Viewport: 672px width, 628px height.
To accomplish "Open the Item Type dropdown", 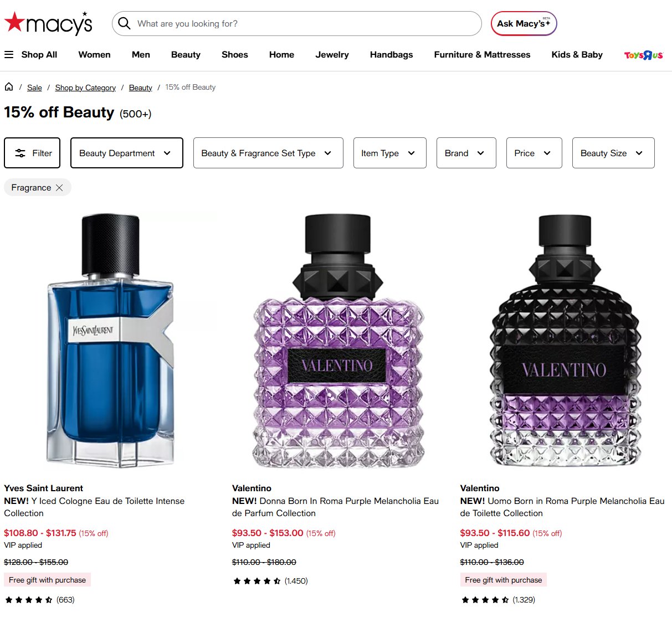I will pos(389,153).
